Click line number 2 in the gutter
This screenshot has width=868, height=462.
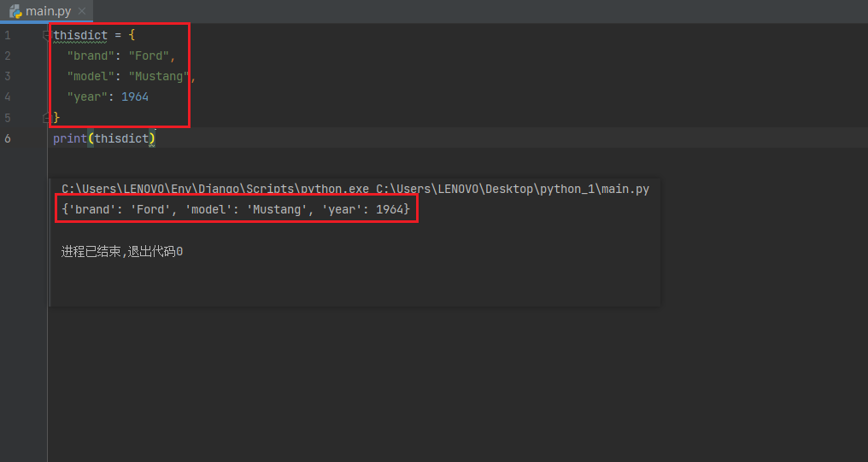click(x=7, y=56)
